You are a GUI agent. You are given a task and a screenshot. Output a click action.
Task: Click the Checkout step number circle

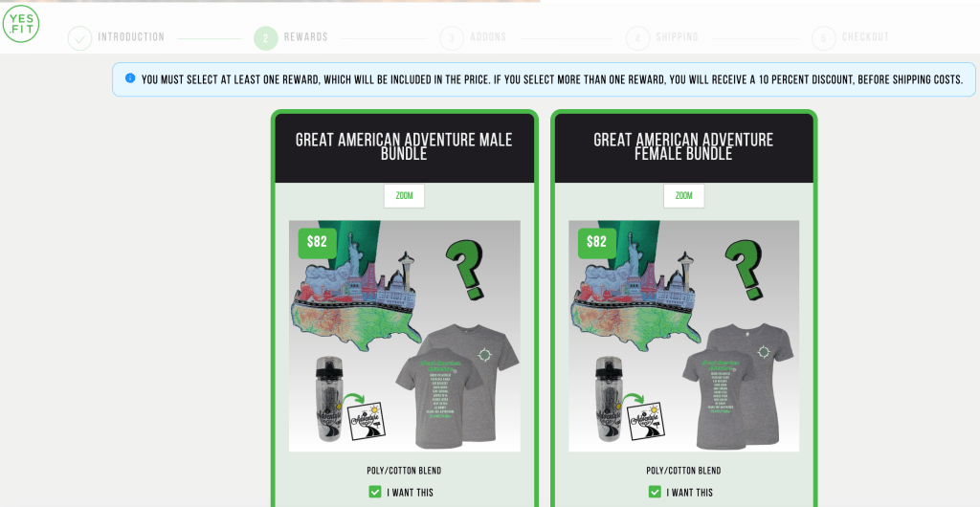click(824, 38)
